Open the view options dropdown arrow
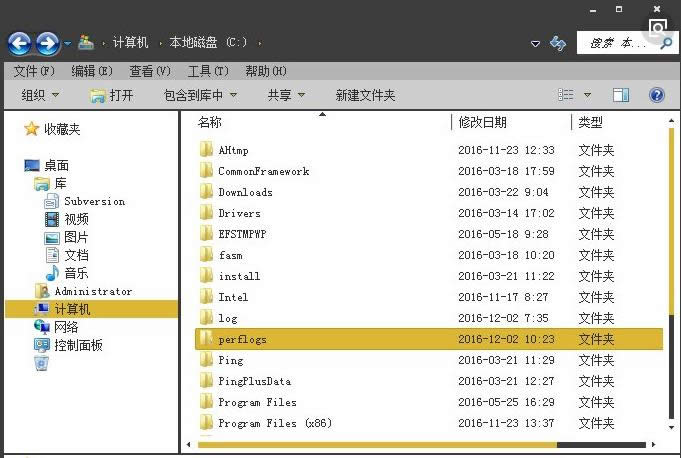 [587, 95]
